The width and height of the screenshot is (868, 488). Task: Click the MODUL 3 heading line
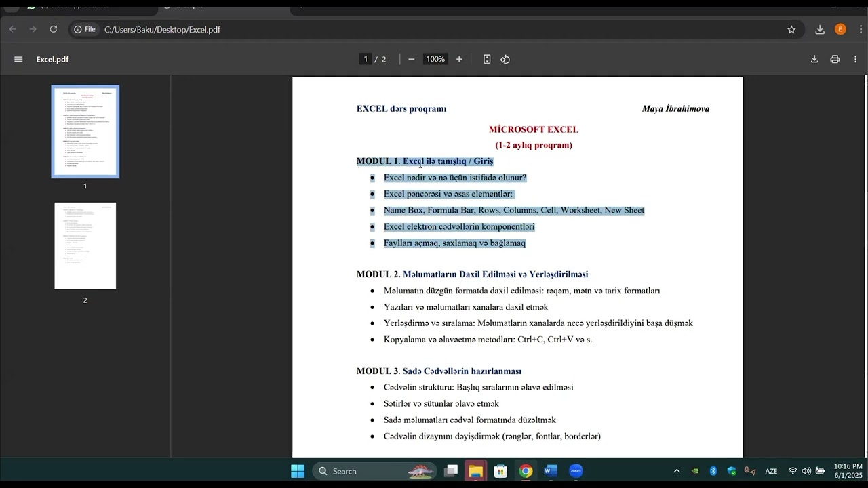pyautogui.click(x=439, y=371)
